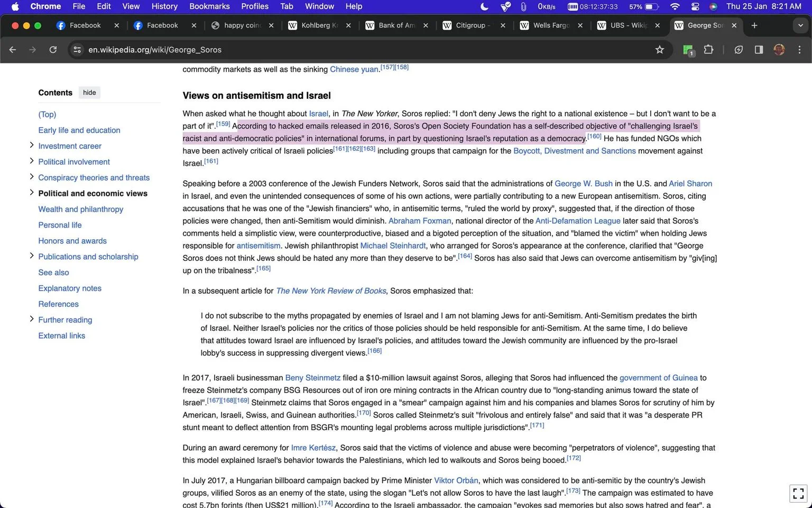Viewport: 812px width, 508px height.
Task: Open the Boycott, Divestment and Sanctions link
Action: [575, 151]
